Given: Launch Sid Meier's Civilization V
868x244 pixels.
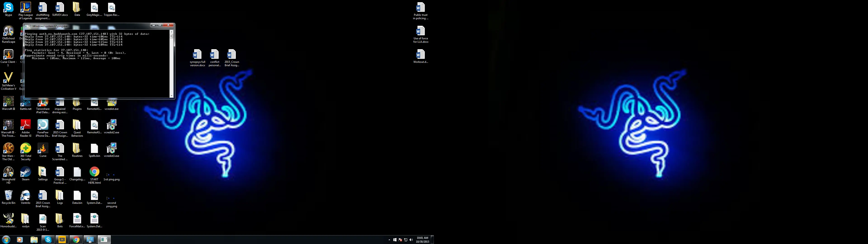Looking at the screenshot, I should coord(8,81).
